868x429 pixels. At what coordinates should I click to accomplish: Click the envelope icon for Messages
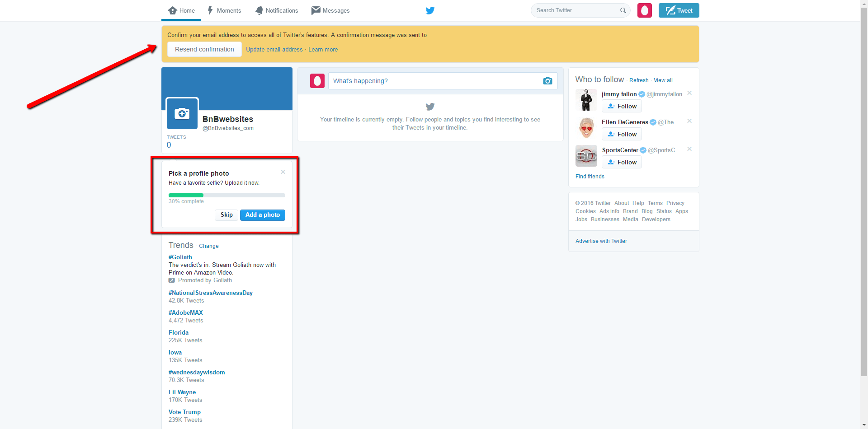tap(315, 10)
